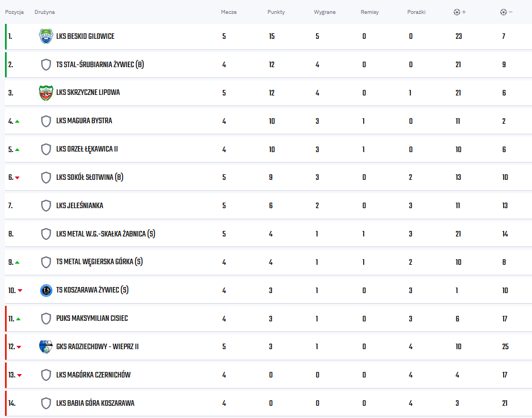Viewport: 532px width, 418px height.
Task: Open the LKS Orzeł Łękawica II team page
Action: [x=87, y=149]
